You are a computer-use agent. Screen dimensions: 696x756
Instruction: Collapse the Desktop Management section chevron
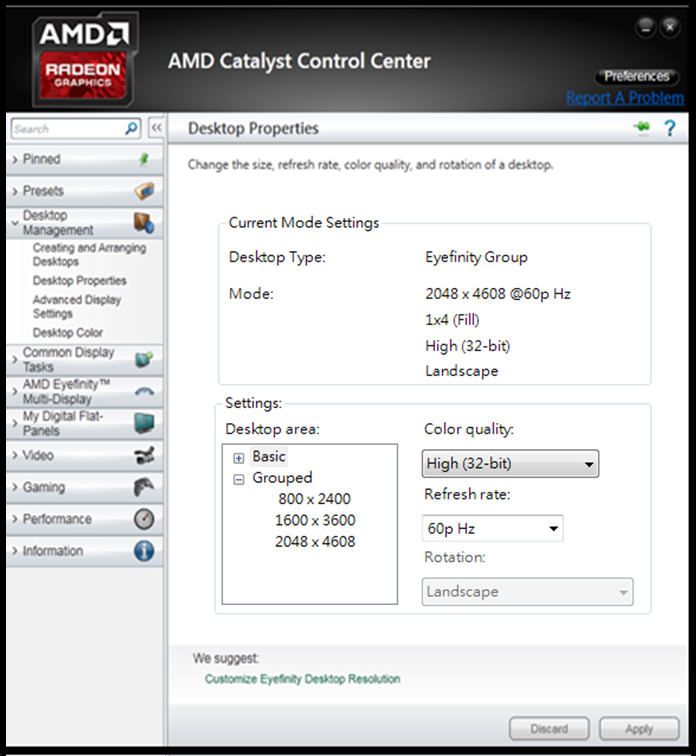(15, 223)
